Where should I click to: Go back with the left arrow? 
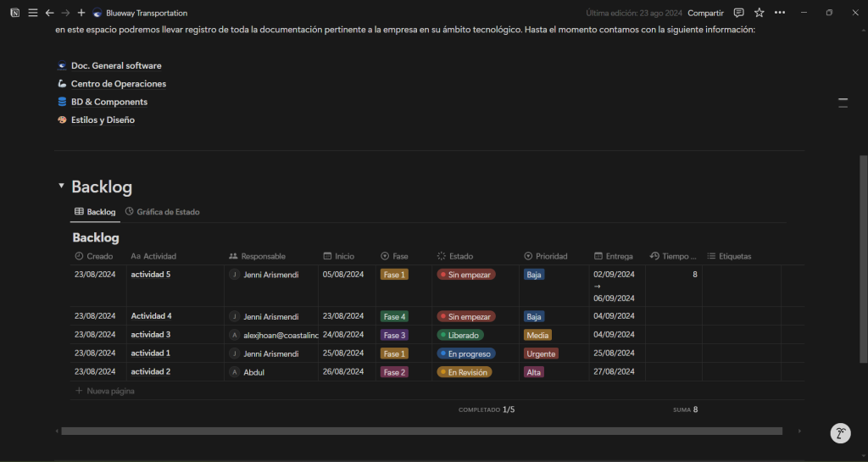49,13
